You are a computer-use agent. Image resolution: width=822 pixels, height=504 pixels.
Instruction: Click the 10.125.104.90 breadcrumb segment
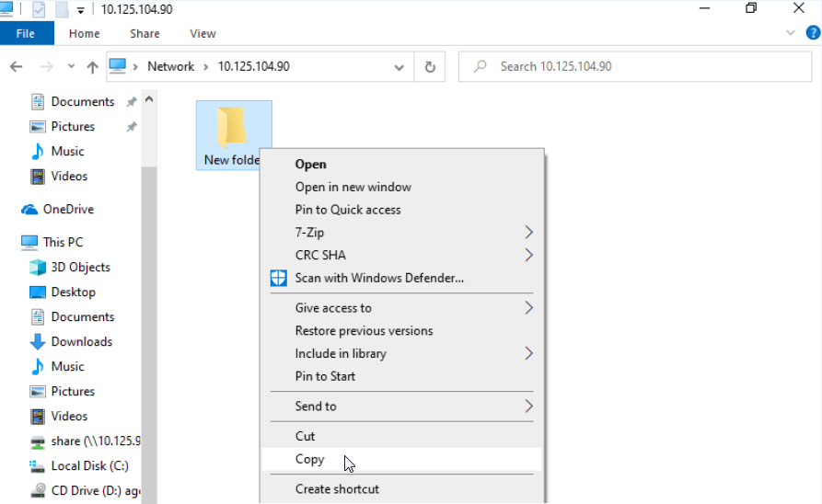(254, 66)
